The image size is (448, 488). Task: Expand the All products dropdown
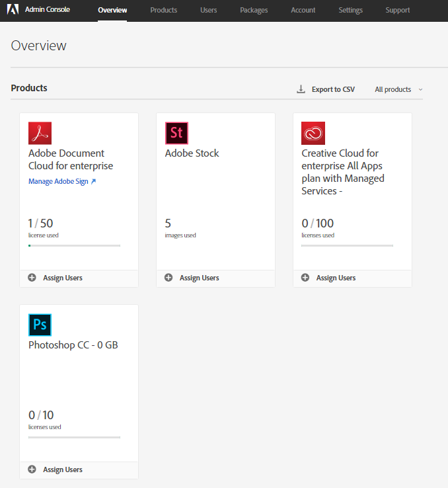pyautogui.click(x=398, y=90)
